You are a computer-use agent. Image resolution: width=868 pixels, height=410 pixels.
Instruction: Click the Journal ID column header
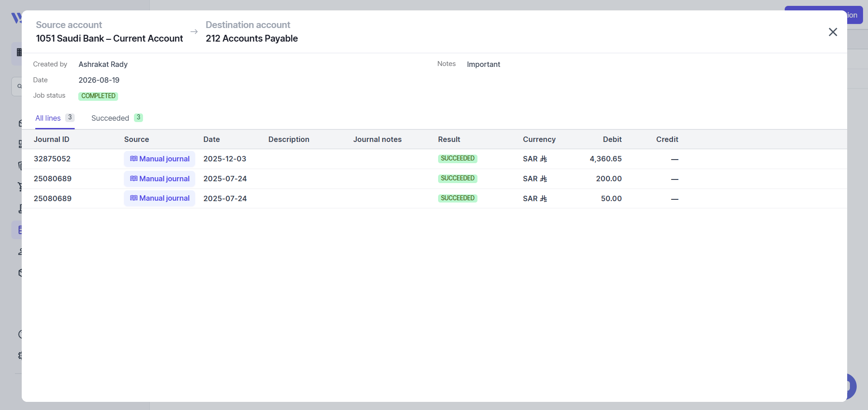[52, 139]
